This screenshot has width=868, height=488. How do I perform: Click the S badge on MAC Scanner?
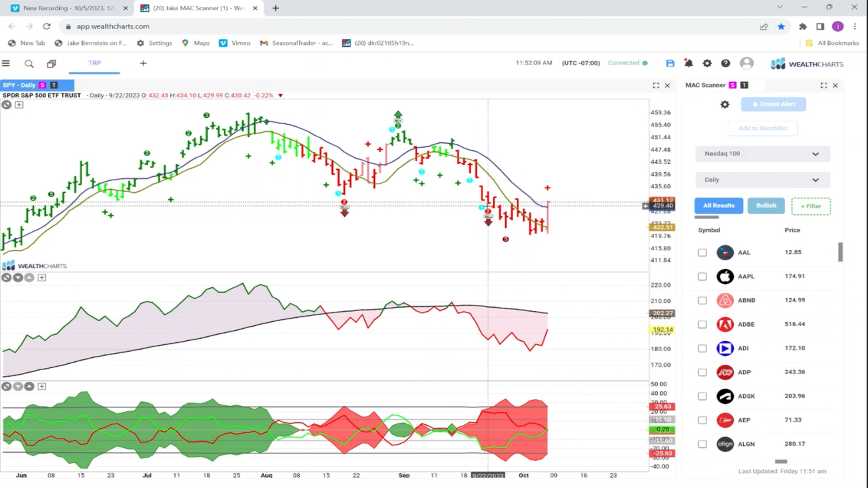coord(732,85)
